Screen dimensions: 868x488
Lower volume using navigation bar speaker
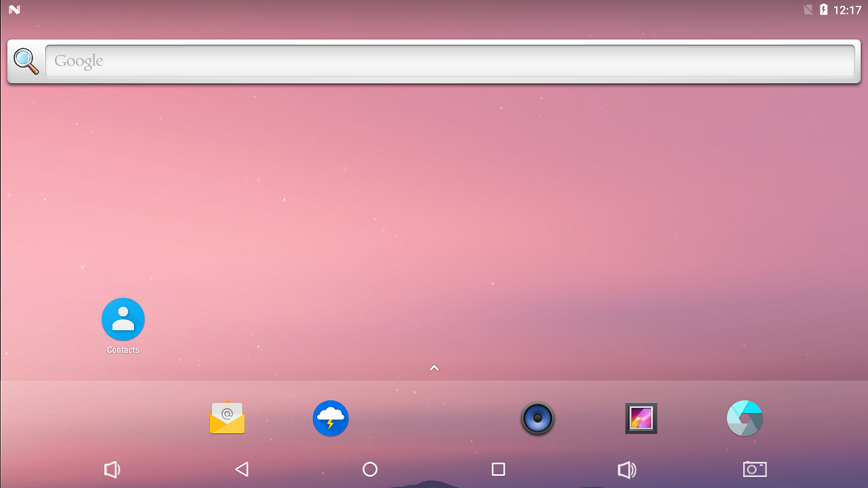[112, 469]
